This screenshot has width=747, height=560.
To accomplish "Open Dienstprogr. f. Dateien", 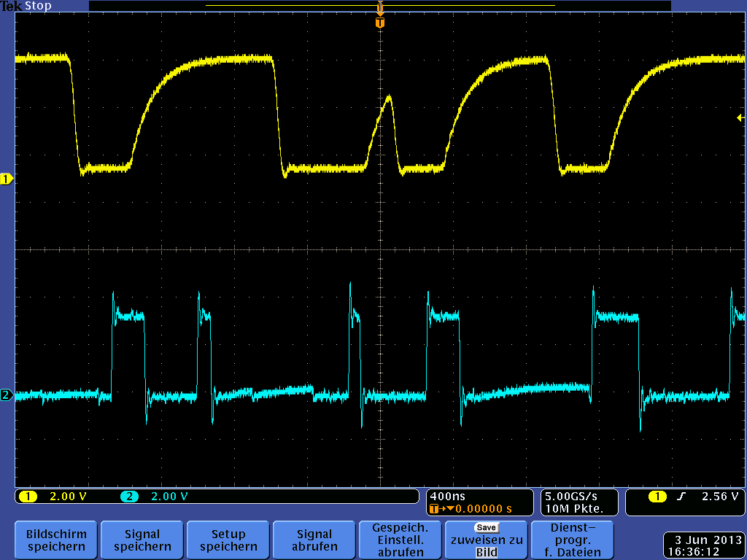I will pos(573,540).
